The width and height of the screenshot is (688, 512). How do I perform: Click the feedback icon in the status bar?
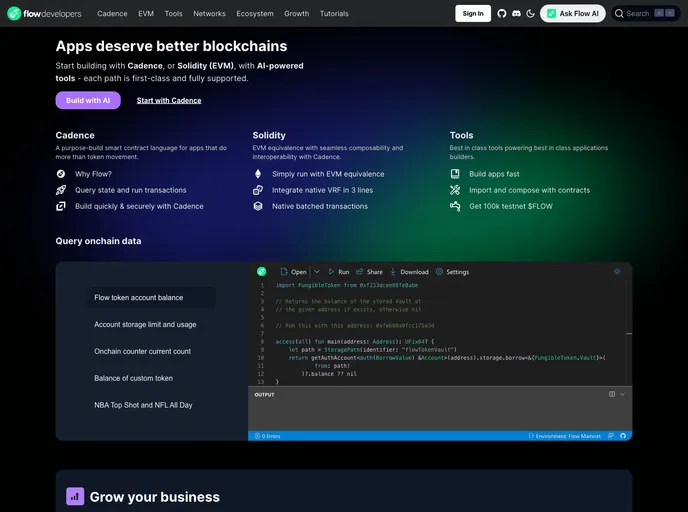[x=611, y=436]
